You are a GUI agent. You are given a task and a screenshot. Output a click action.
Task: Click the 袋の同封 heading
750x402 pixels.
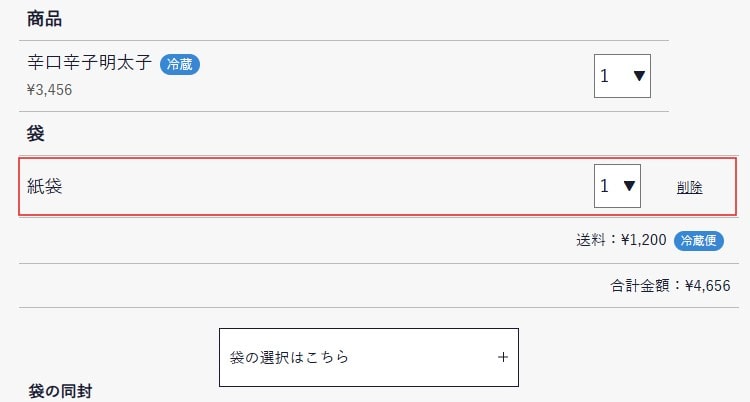61,391
